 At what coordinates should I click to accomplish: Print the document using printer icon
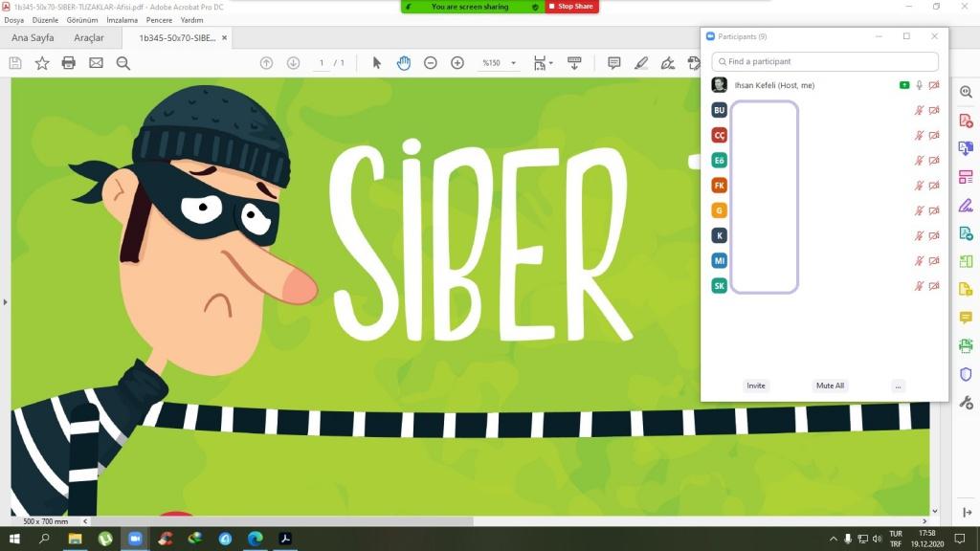[69, 63]
